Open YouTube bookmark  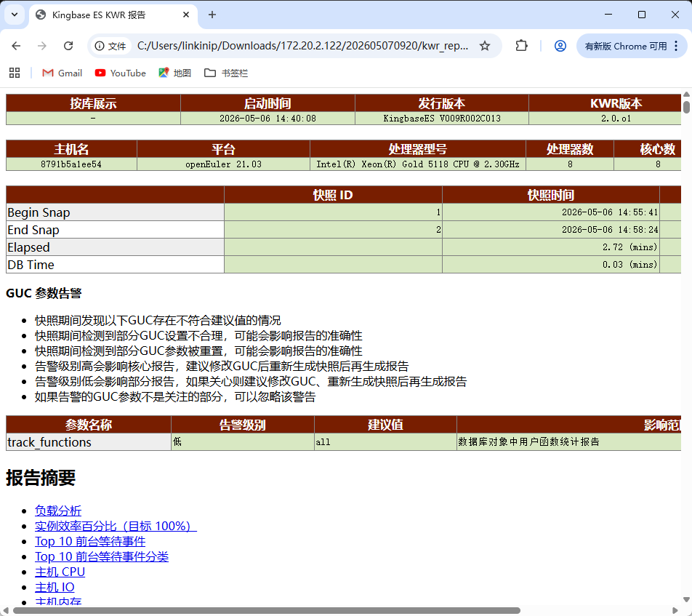tap(120, 73)
